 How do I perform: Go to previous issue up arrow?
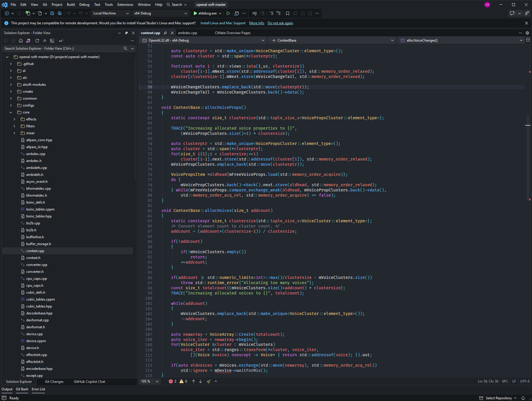[194, 381]
